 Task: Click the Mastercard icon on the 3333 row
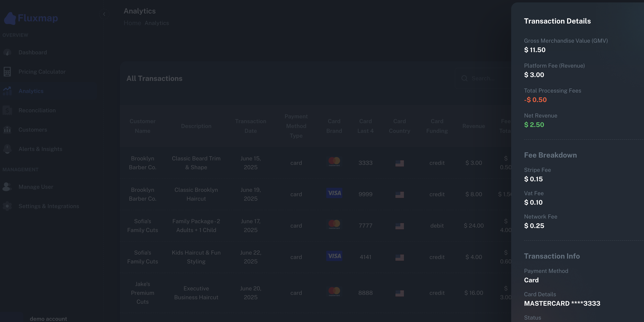(334, 161)
